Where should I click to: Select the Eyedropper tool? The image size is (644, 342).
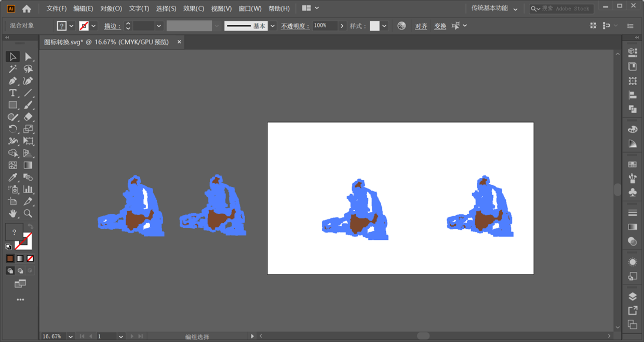[13, 177]
